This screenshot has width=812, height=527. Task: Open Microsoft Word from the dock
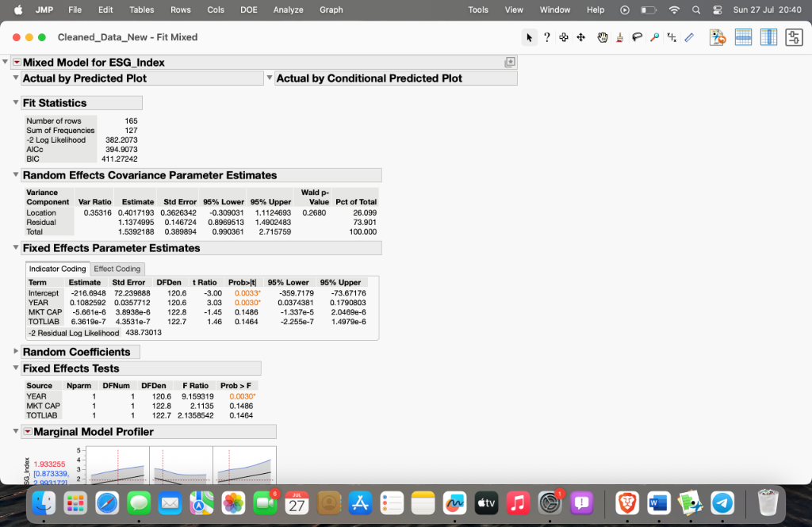pyautogui.click(x=659, y=502)
